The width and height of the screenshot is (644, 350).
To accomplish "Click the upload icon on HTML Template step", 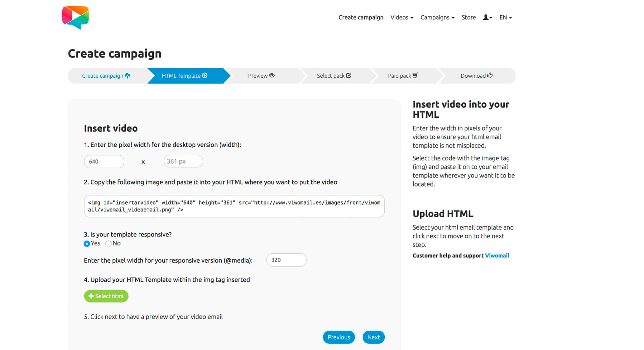I will (205, 75).
